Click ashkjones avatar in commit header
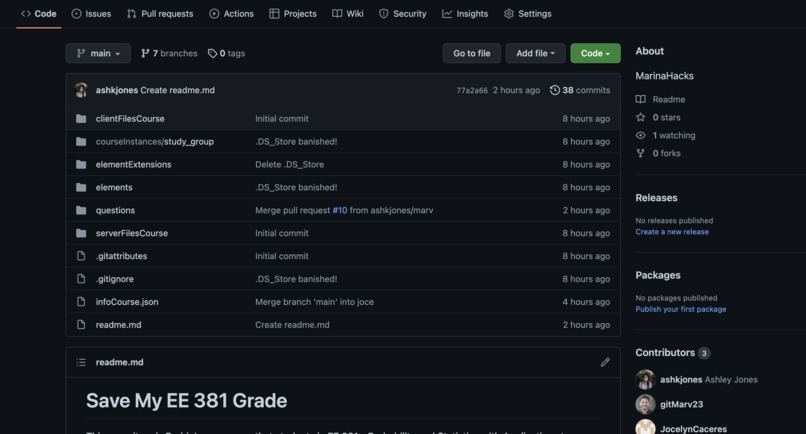 [x=81, y=90]
